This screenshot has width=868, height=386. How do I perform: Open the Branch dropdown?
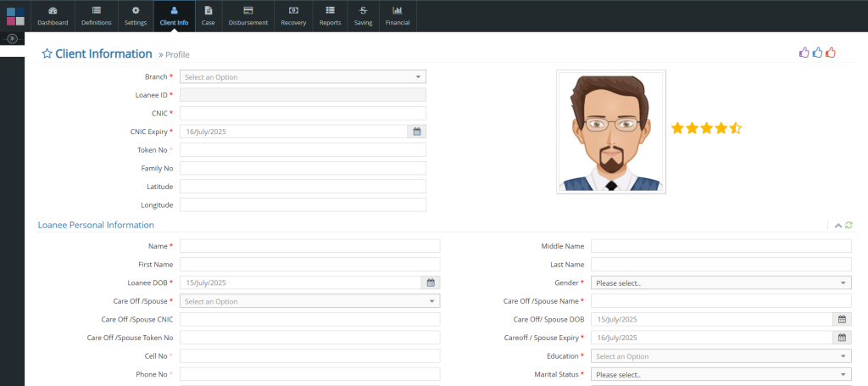coord(303,76)
